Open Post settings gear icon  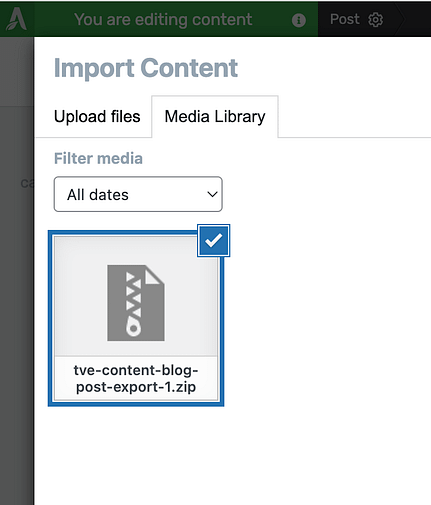[x=375, y=20]
